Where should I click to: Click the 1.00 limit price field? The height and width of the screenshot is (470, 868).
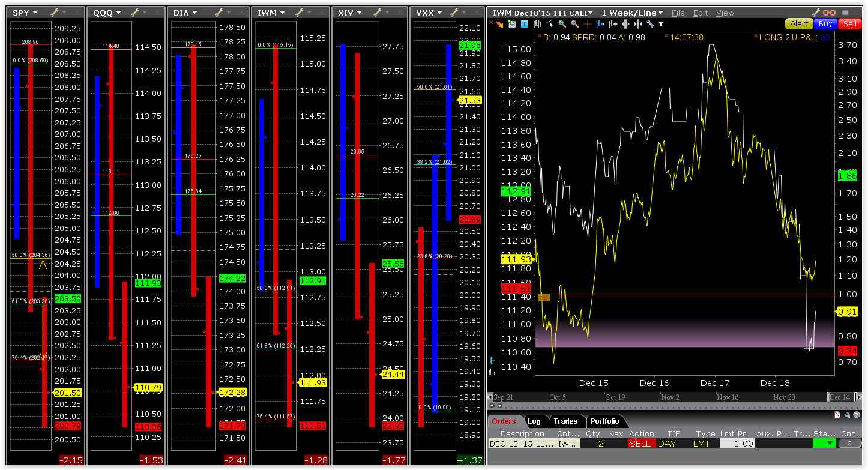(737, 444)
